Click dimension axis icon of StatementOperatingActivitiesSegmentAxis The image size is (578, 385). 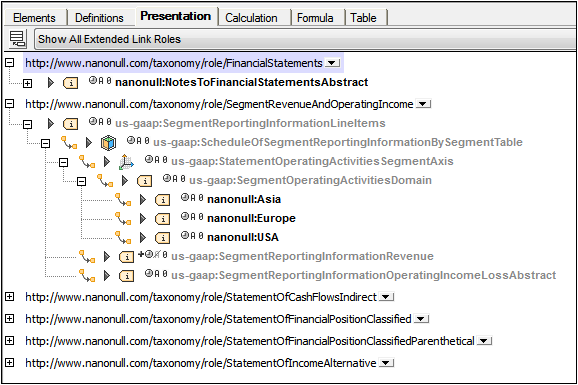pyautogui.click(x=126, y=162)
